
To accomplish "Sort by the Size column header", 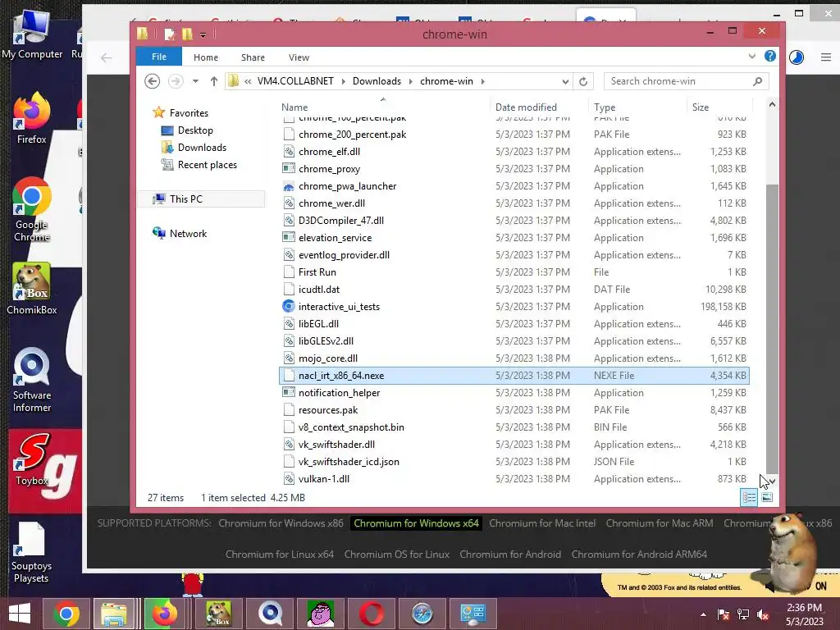I will point(700,107).
